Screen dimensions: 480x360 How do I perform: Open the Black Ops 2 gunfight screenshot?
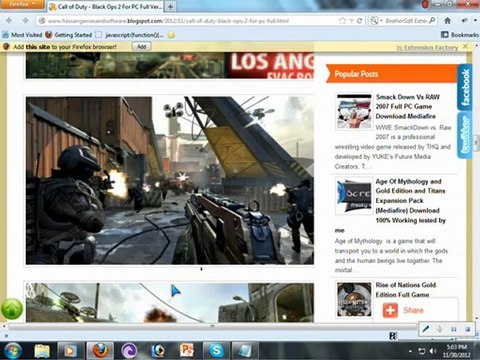point(170,180)
